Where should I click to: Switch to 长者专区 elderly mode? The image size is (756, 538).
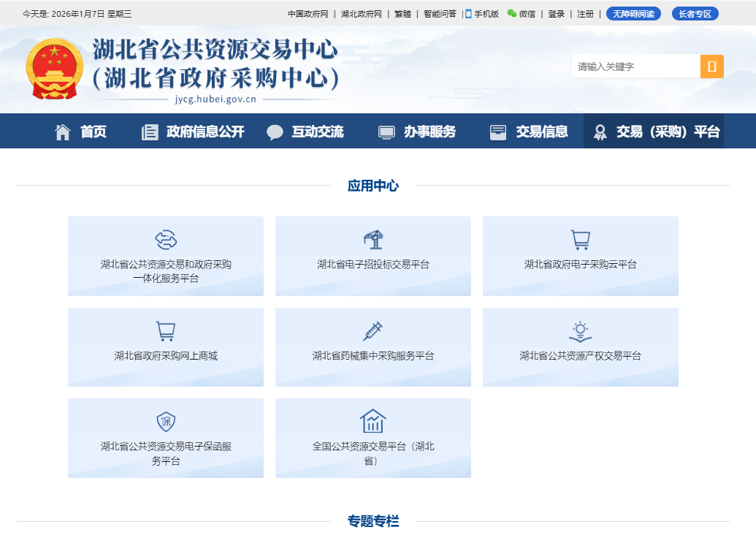695,14
